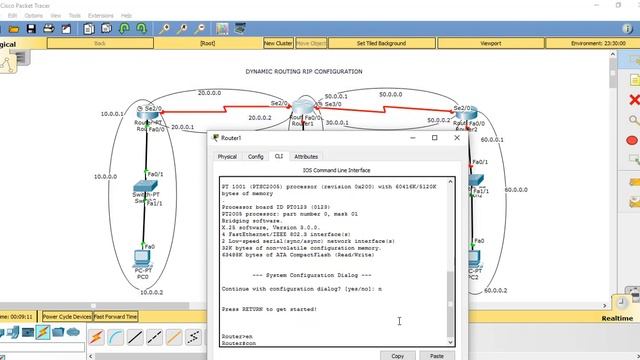Select the left Switch-PT device

(145, 186)
